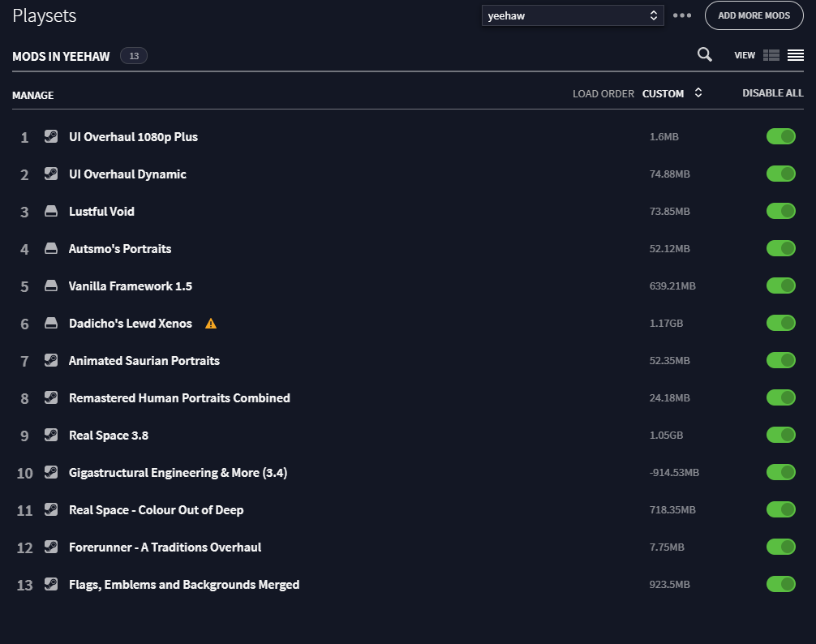Select the UI Overhaul 1080p Plus mod name
The width and height of the screenshot is (816, 644).
coord(133,137)
